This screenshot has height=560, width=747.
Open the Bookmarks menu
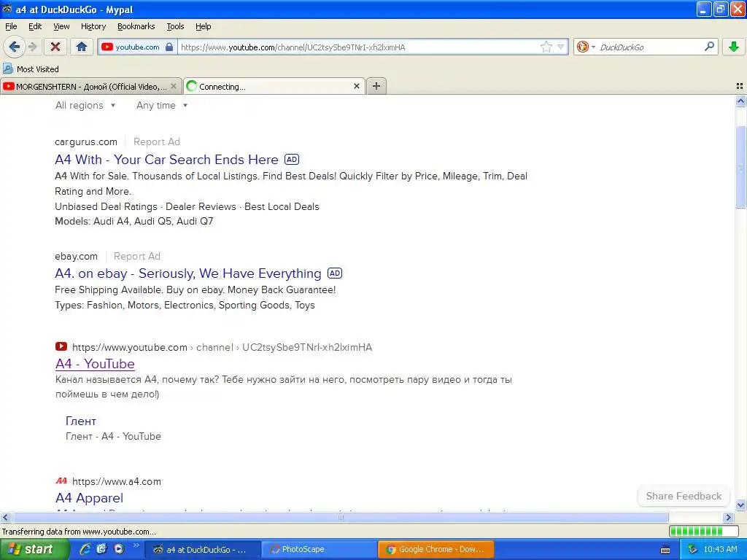pyautogui.click(x=136, y=26)
